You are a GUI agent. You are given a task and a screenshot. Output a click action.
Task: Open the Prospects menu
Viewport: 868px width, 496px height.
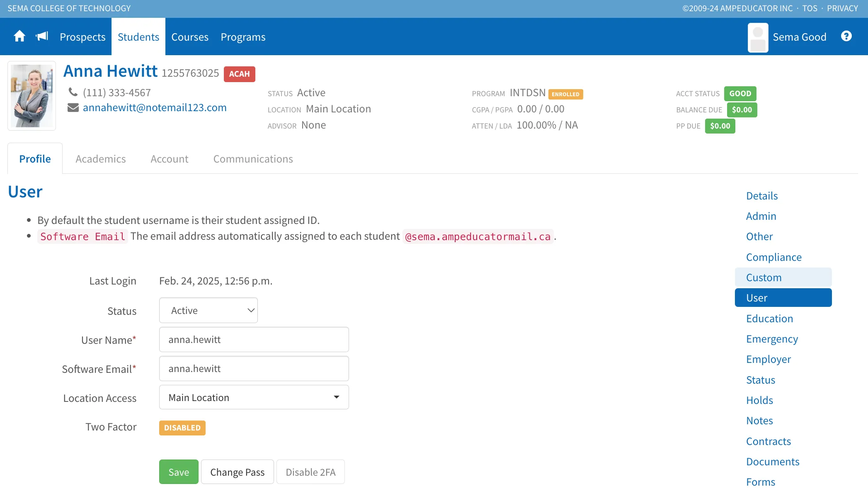tap(82, 37)
